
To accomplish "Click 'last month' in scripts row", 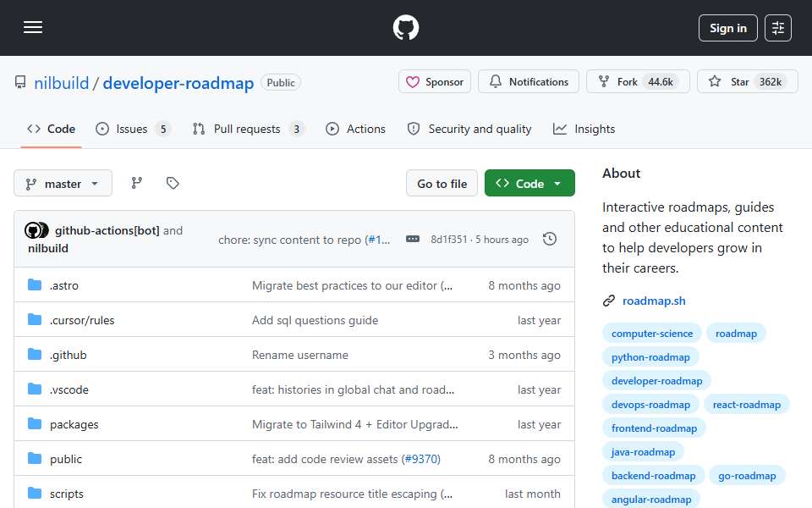I will 532,494.
